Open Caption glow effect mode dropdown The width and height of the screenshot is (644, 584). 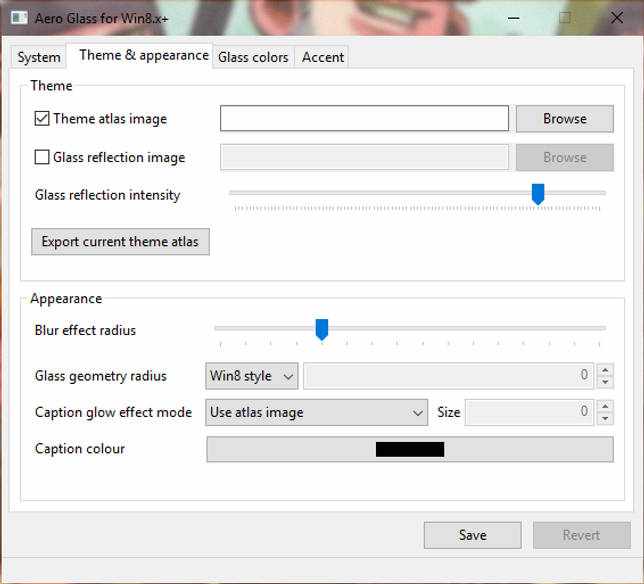point(316,412)
